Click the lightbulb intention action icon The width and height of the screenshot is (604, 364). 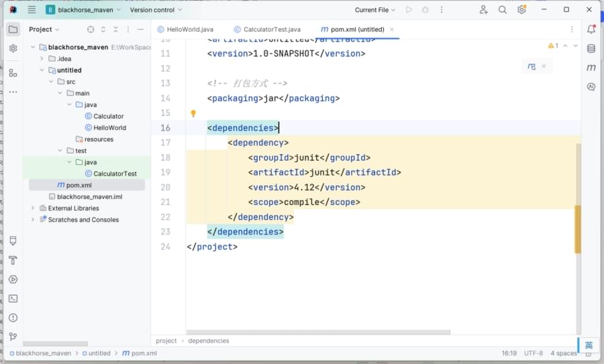[x=193, y=114]
